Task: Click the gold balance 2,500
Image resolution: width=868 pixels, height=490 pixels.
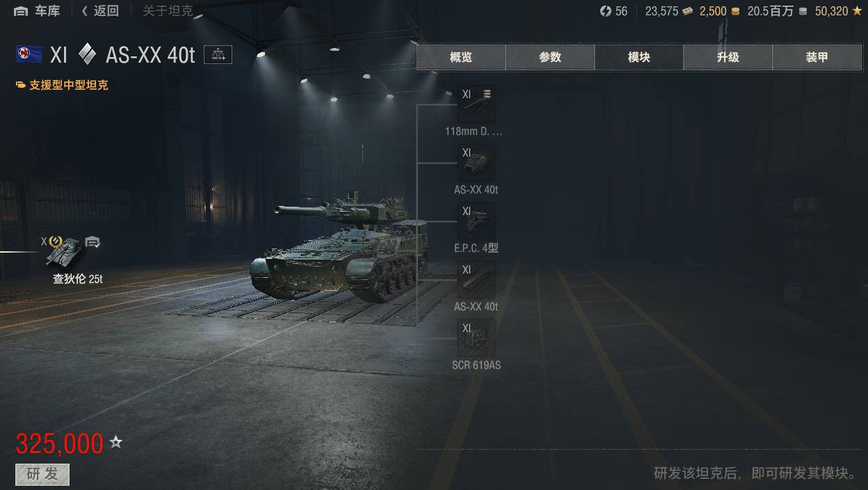Action: (x=719, y=11)
